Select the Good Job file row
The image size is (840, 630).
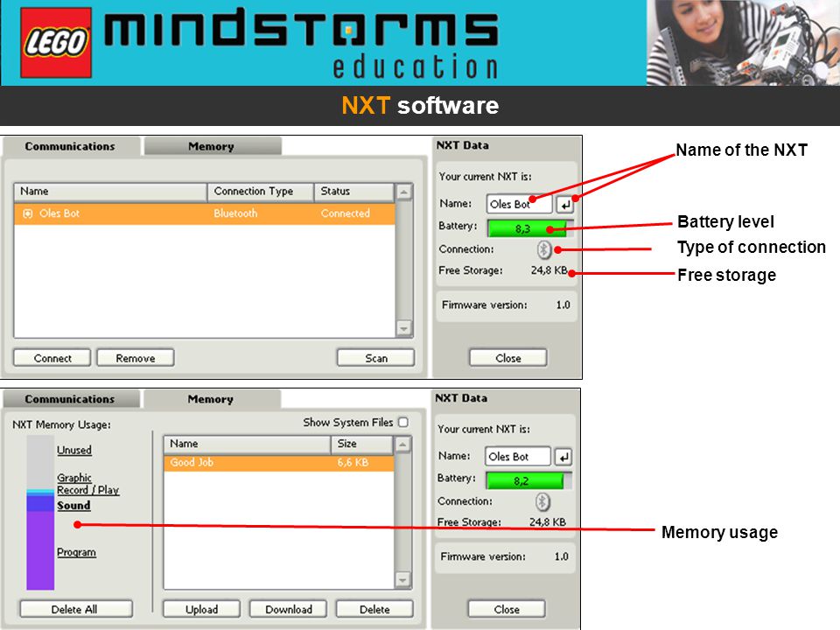tap(278, 462)
